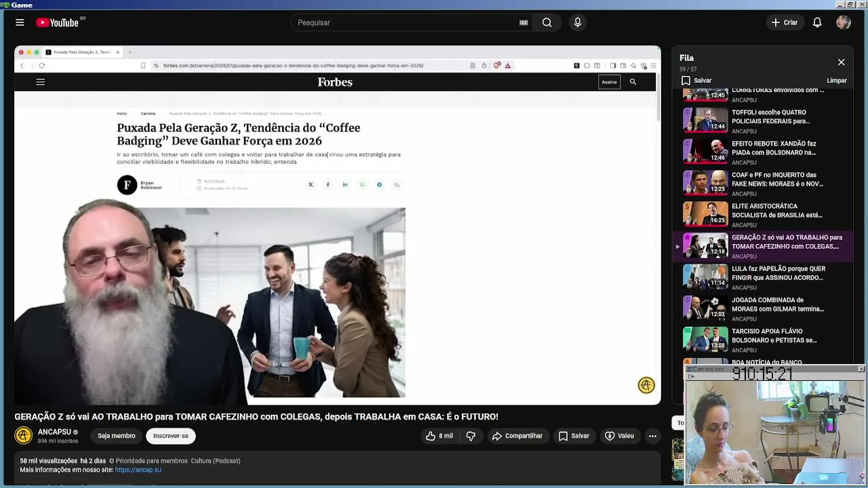The width and height of the screenshot is (868, 488).
Task: Save the queue with Salvar
Action: point(696,81)
